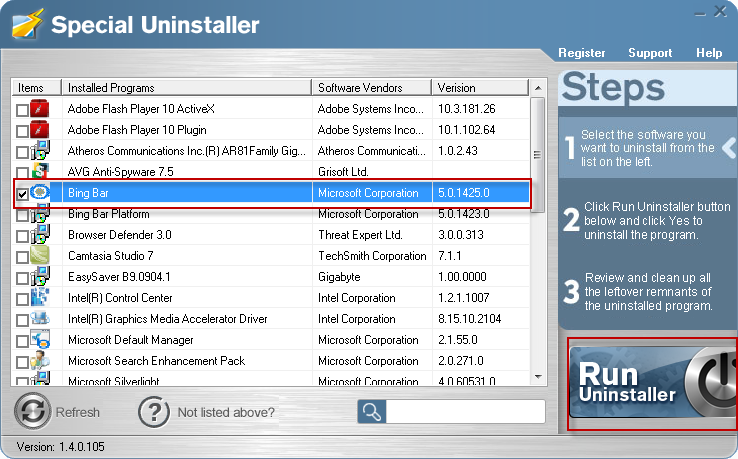This screenshot has width=738, height=459.
Task: Click the Refresh label
Action: 78,412
